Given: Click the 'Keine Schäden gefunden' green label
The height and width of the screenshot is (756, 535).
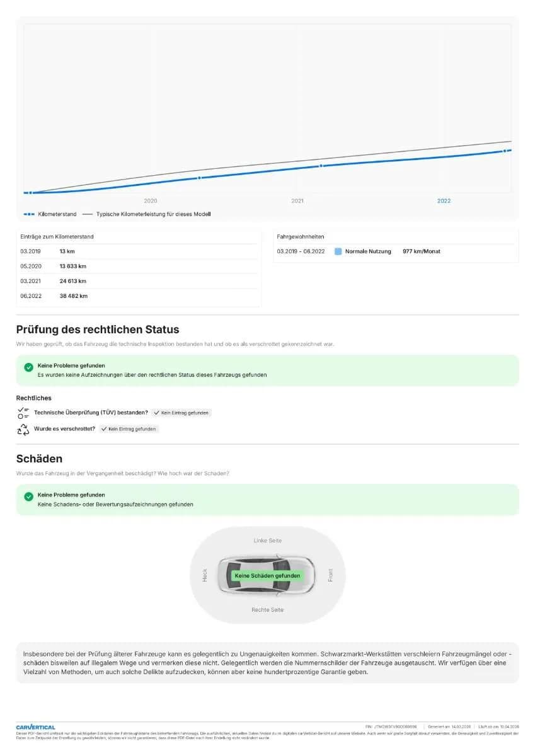Looking at the screenshot, I should tap(267, 576).
